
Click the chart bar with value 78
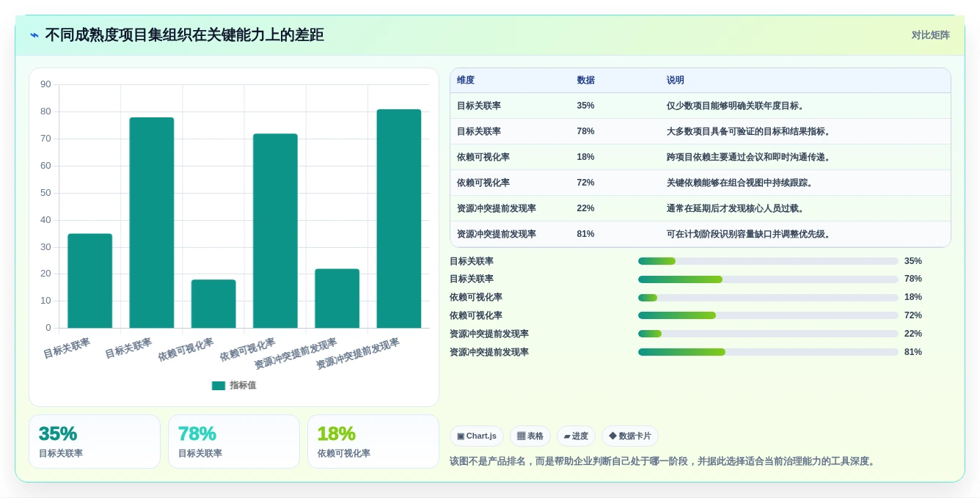(x=152, y=222)
